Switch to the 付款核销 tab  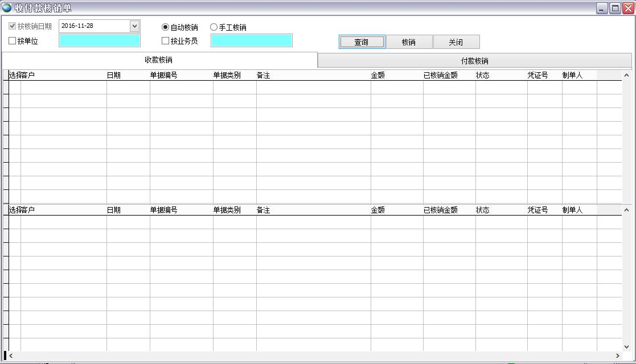pos(475,60)
